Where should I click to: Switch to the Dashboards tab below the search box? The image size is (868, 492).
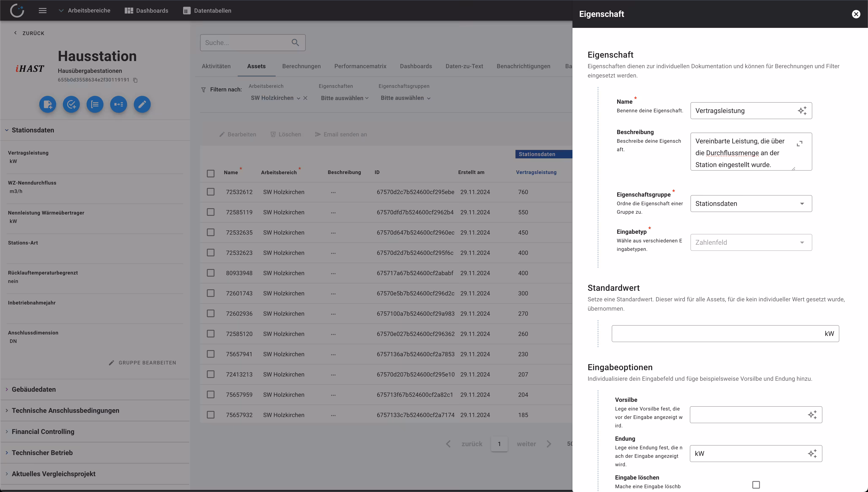click(x=416, y=66)
